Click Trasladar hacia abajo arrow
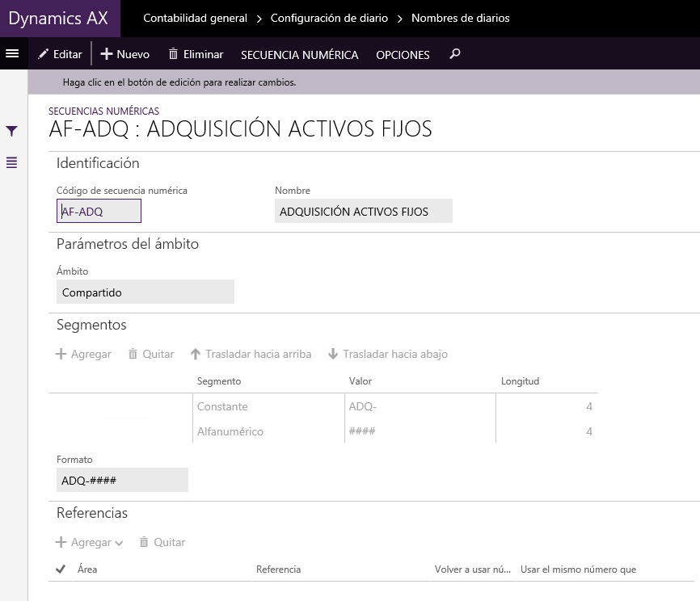Screen dimensions: 700x601 [x=332, y=354]
